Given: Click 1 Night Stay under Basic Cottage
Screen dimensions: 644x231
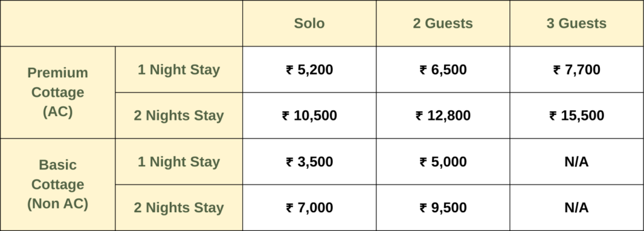Looking at the screenshot, I should pyautogui.click(x=179, y=161).
